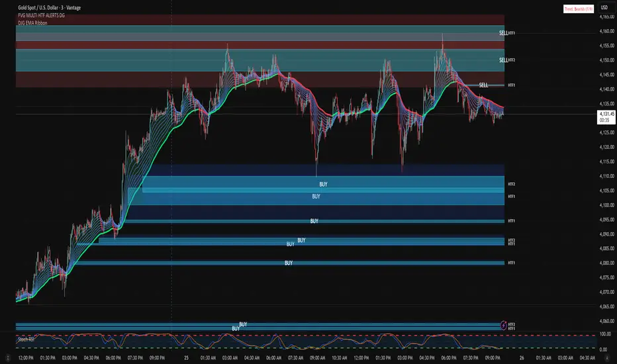Viewport: 617px width, 364px height.
Task: Click the 4,160.00 price axis value
Action: (606, 31)
